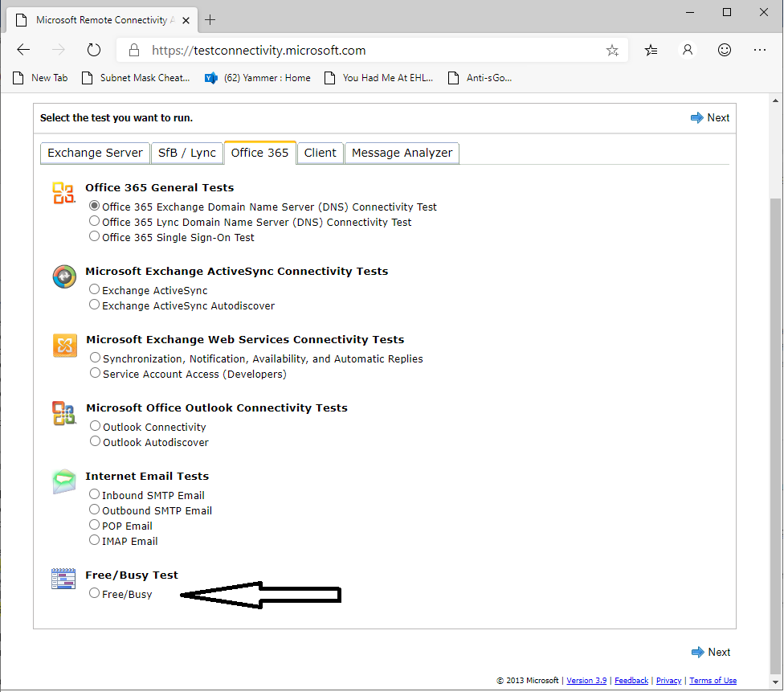Switch to the Exchange Server tab
This screenshot has width=784, height=692.
[x=95, y=153]
